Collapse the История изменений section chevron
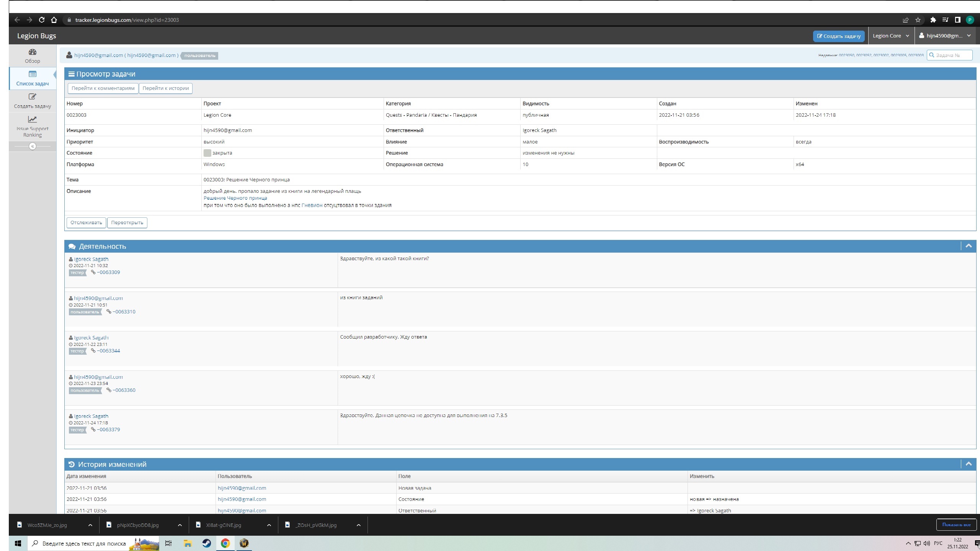 click(x=969, y=464)
